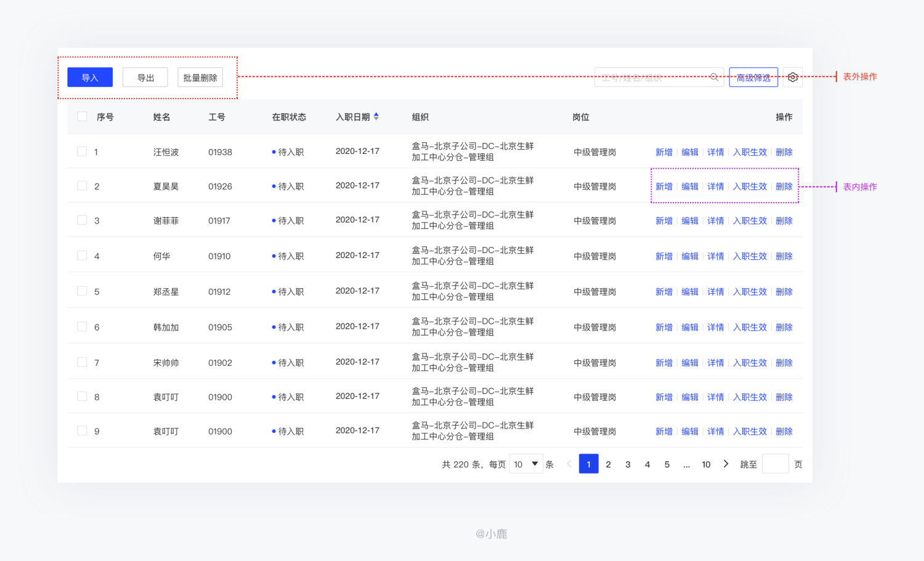This screenshot has width=924, height=561.
Task: Check the row 7 checkbox
Action: 82,362
